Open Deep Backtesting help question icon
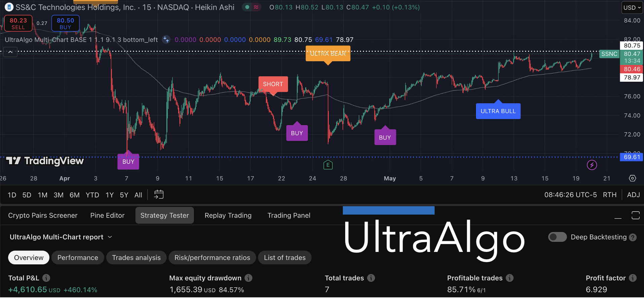Viewport: 644px width, 298px height. tap(633, 237)
